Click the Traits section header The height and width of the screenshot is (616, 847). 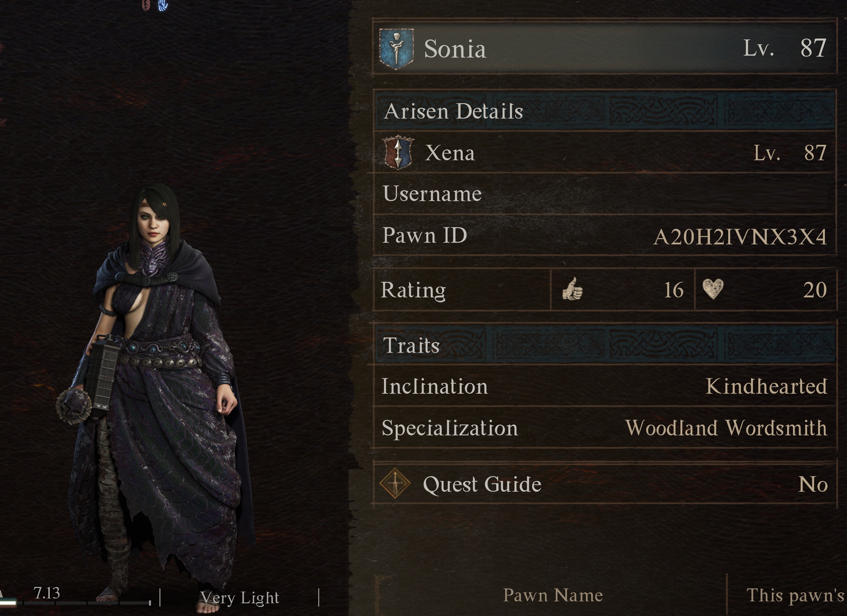tap(604, 345)
